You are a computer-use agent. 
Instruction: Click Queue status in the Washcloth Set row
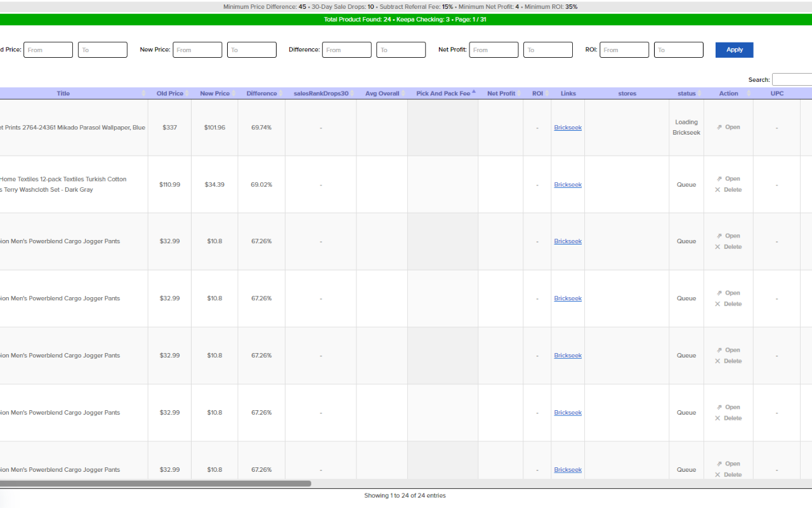(x=686, y=185)
